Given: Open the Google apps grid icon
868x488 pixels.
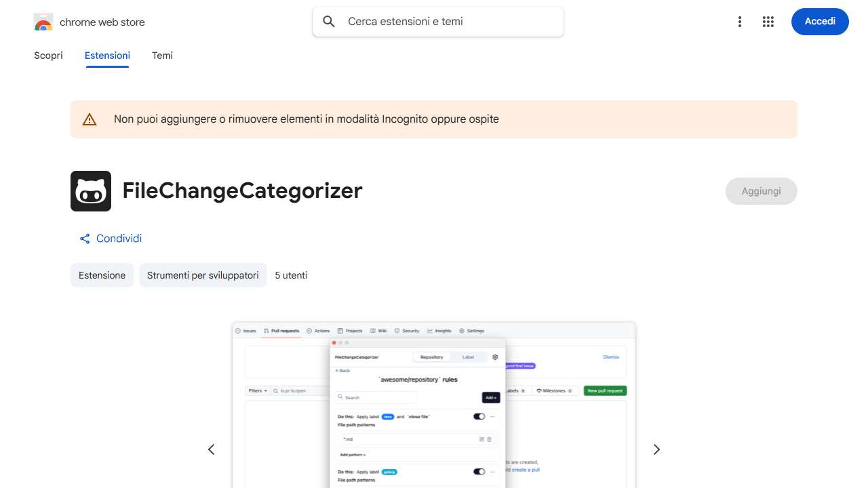Looking at the screenshot, I should (x=768, y=21).
